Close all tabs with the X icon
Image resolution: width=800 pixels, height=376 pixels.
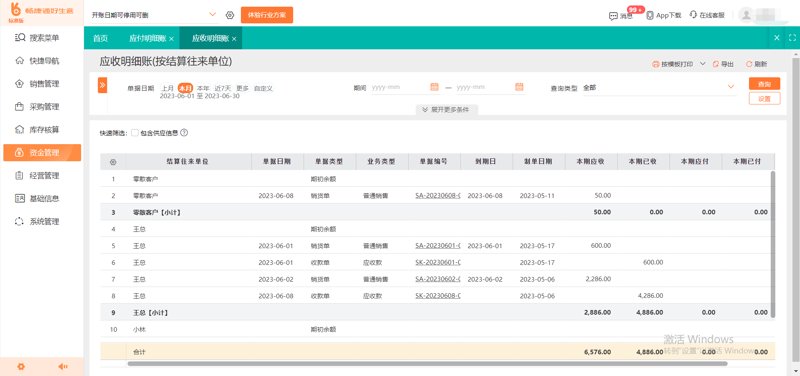[x=777, y=38]
